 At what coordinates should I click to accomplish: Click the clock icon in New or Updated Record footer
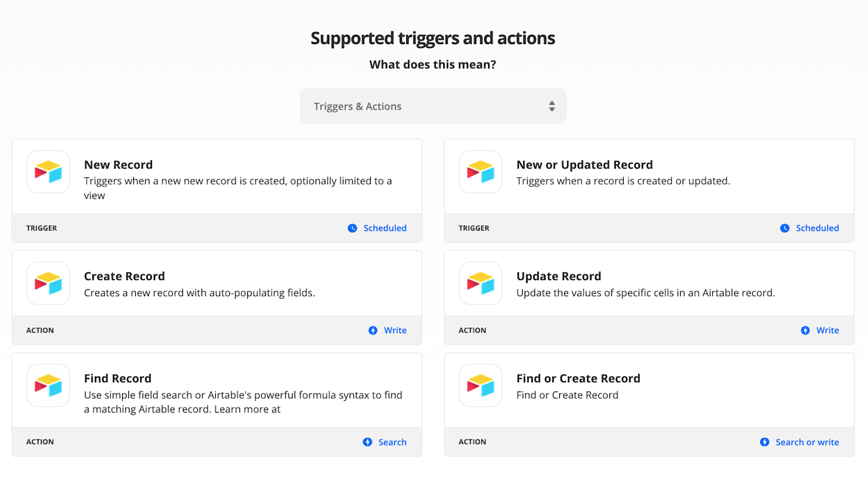pos(784,228)
